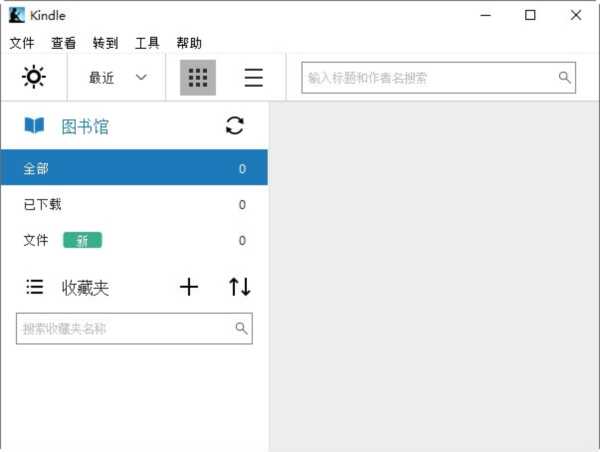600x452 pixels.
Task: Add a new collection with plus icon
Action: coord(189,287)
